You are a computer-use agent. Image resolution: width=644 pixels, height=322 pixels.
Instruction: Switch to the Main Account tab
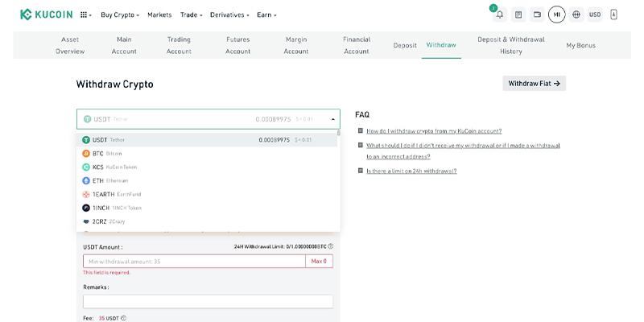pos(124,45)
